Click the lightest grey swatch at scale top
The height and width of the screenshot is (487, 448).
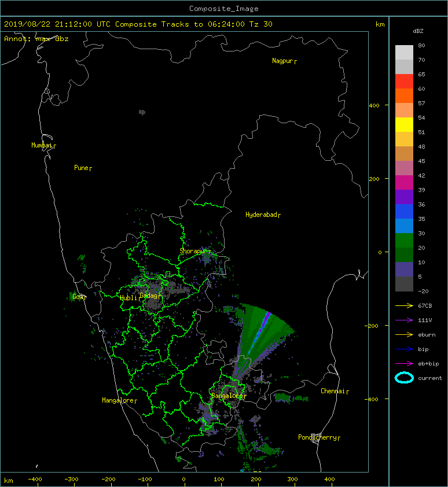(404, 52)
